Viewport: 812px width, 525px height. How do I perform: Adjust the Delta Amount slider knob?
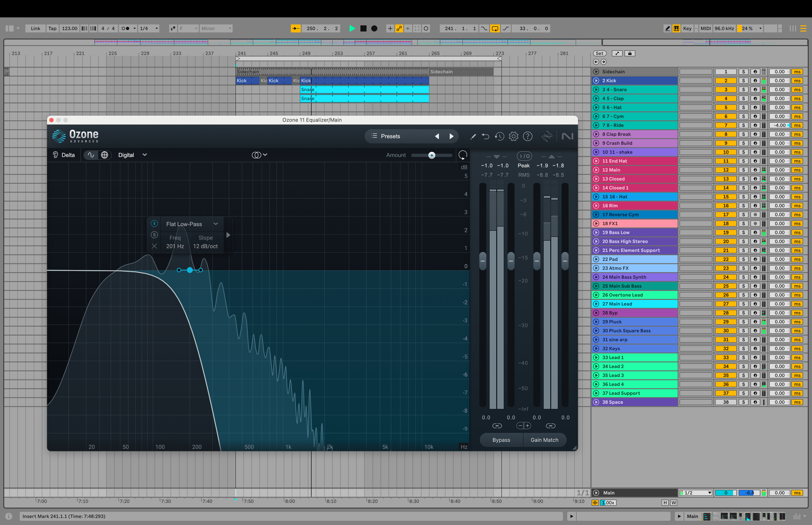coord(431,155)
